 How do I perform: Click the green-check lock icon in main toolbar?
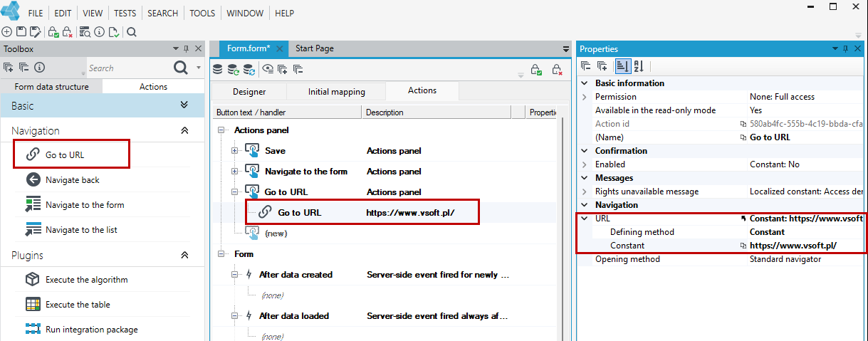(x=53, y=32)
